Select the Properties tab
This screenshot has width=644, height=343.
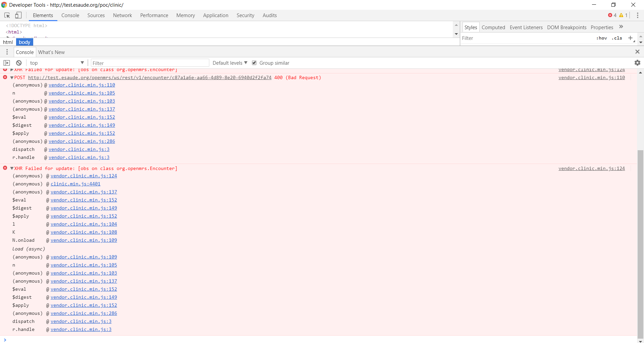tap(602, 27)
